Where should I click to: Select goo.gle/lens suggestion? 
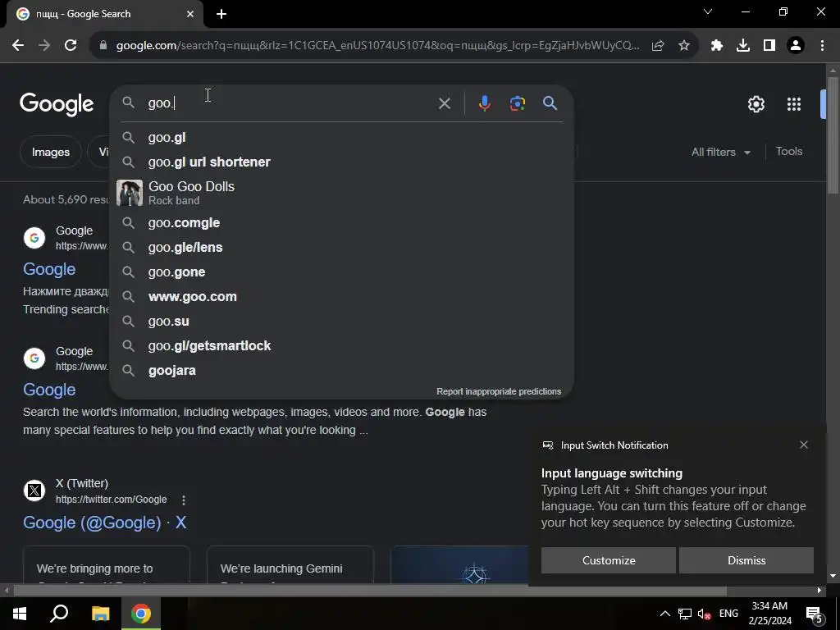(x=341, y=248)
